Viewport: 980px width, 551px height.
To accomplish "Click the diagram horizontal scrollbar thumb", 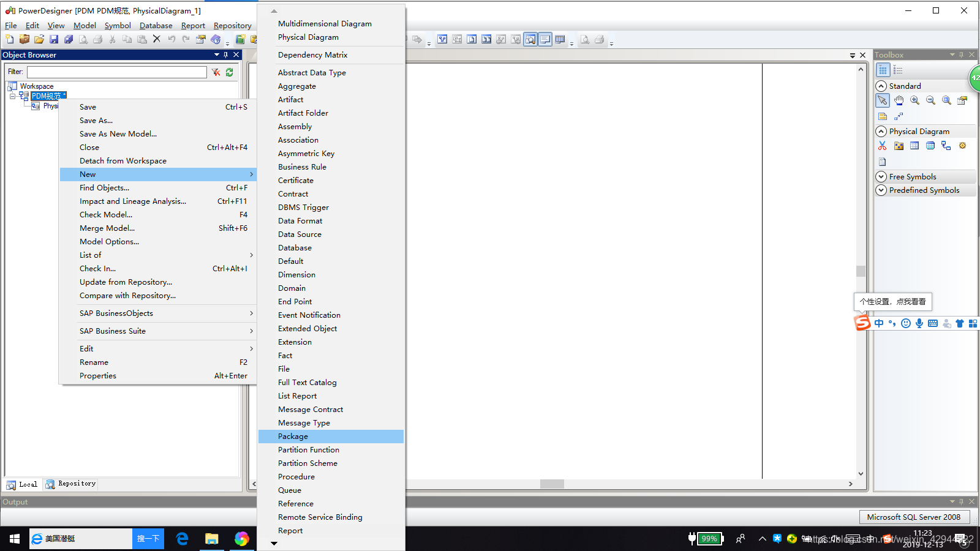I will pyautogui.click(x=552, y=484).
